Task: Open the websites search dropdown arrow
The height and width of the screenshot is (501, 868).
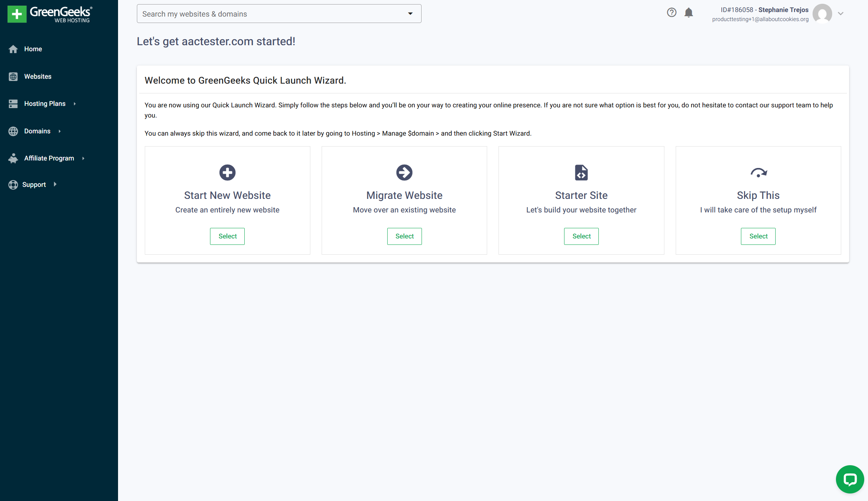Action: coord(410,14)
